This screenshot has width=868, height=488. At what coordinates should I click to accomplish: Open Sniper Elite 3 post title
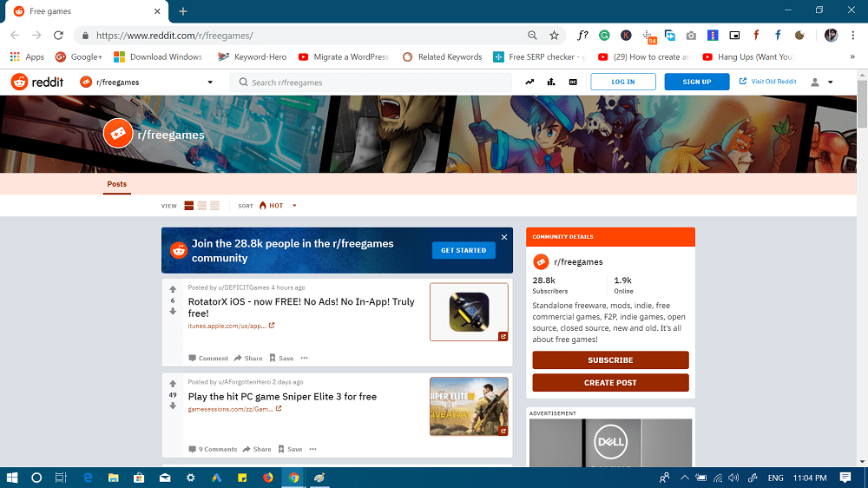(282, 397)
